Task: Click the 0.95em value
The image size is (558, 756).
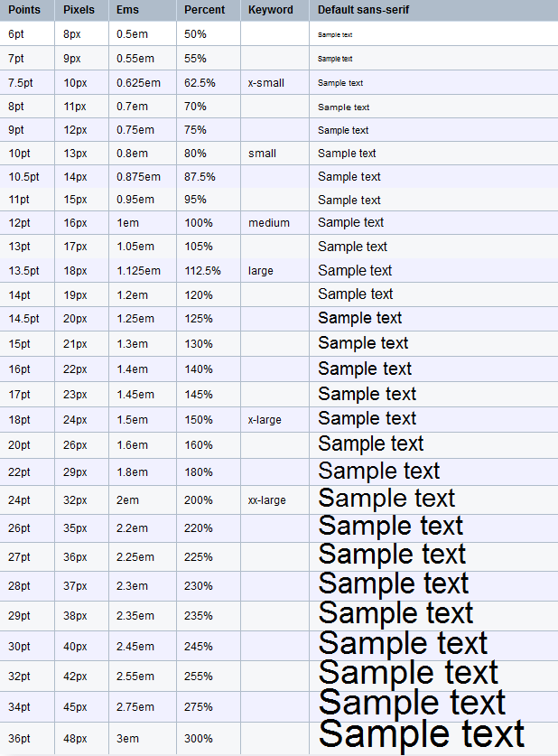Action: (135, 200)
